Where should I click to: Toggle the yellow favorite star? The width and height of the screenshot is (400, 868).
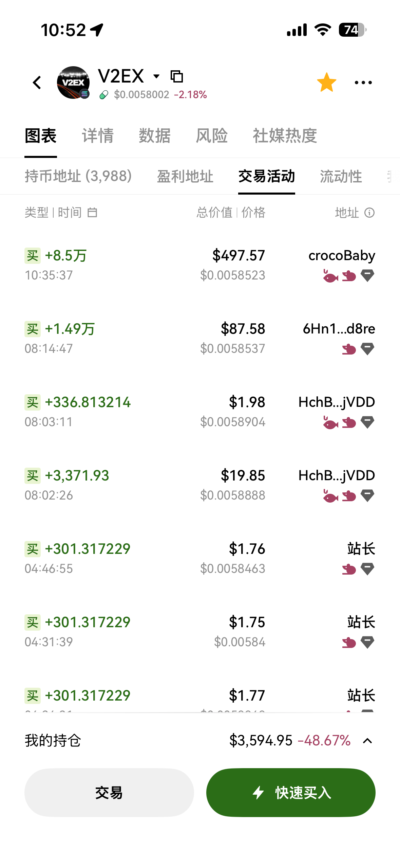click(326, 83)
